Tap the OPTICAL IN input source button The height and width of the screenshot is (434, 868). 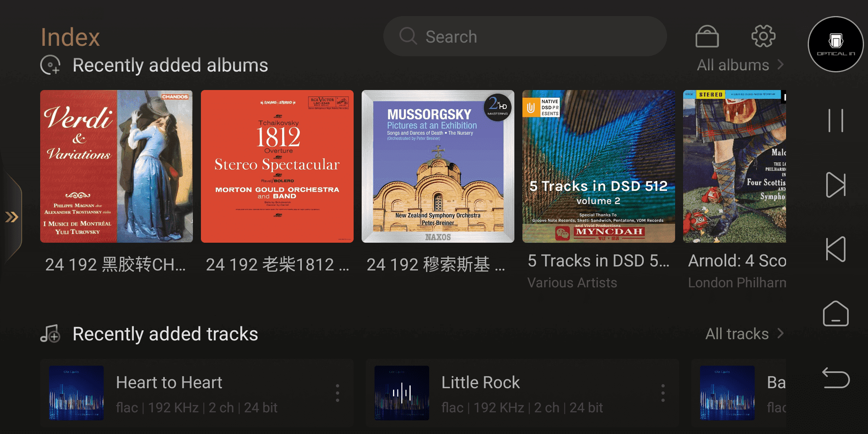click(x=836, y=44)
